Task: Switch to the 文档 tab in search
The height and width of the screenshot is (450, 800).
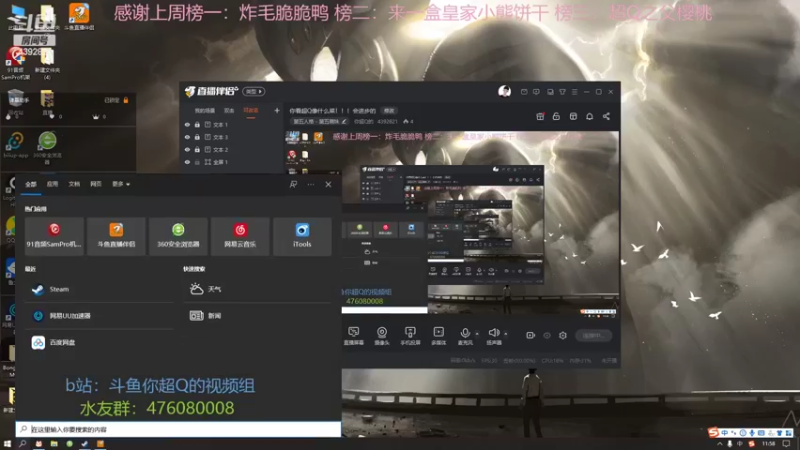Action: click(x=74, y=184)
